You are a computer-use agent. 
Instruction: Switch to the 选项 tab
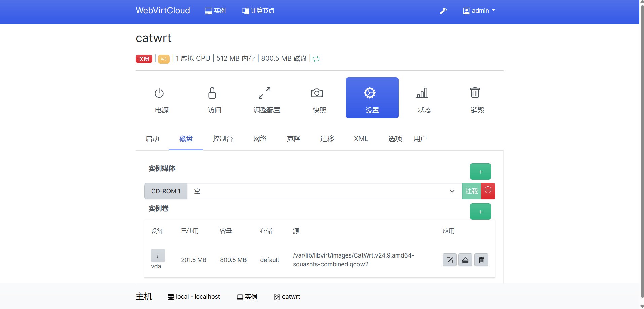395,139
